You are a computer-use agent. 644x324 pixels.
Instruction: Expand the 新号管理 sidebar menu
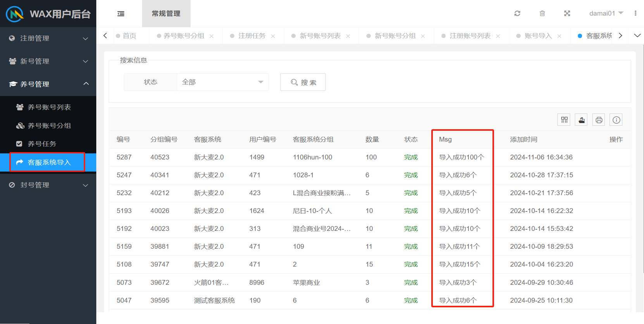(48, 61)
